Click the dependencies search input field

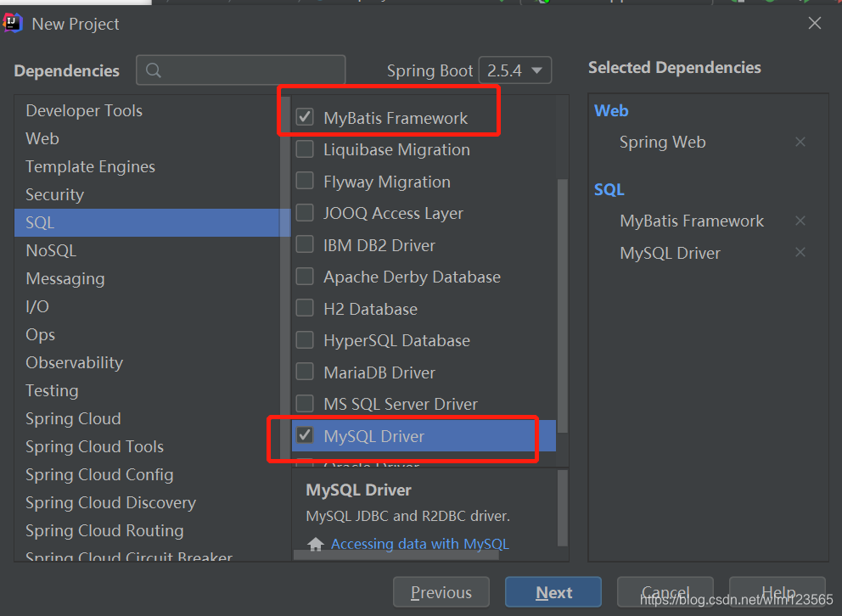pyautogui.click(x=240, y=70)
